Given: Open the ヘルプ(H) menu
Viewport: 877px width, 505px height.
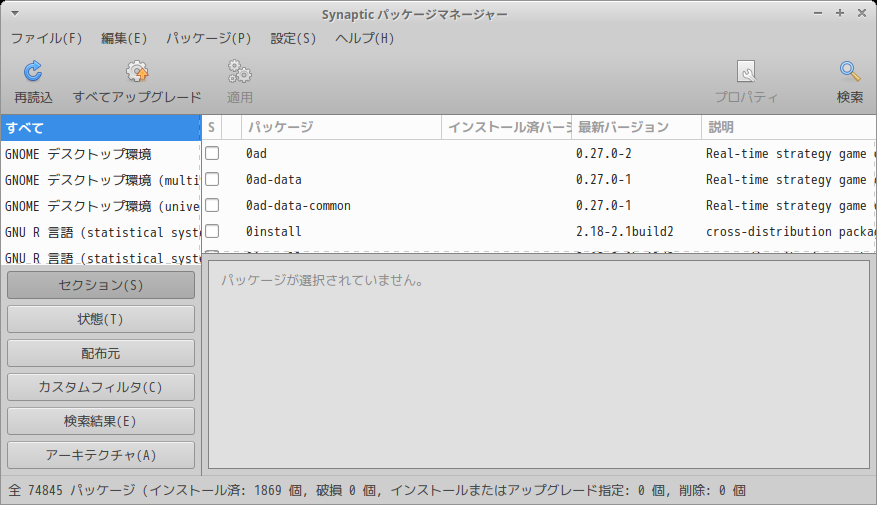Looking at the screenshot, I should (x=365, y=38).
